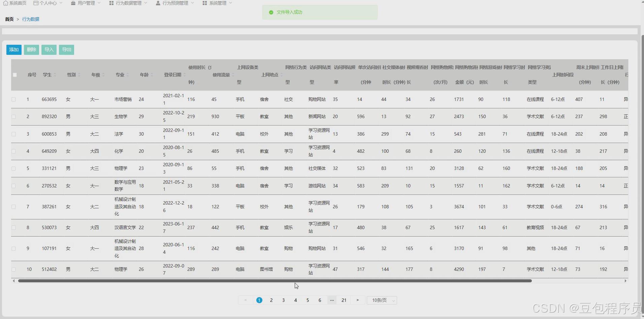Click the table scroll right arrow

tap(625, 281)
